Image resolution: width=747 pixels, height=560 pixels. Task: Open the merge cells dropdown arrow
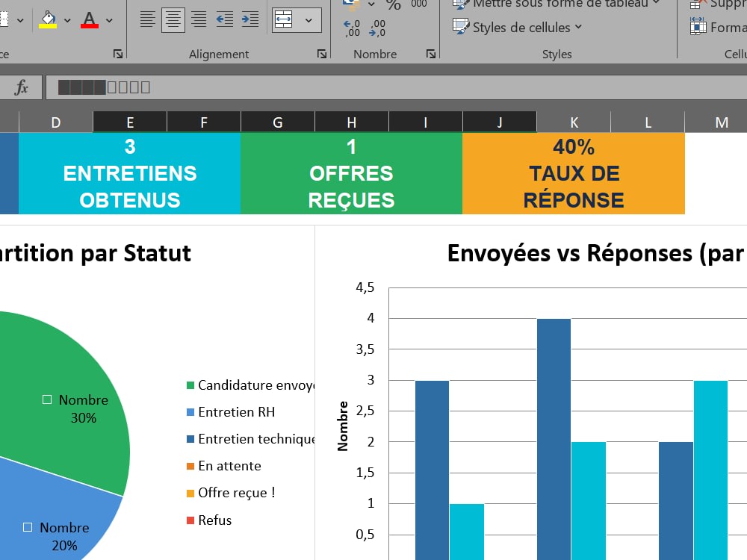coord(309,20)
